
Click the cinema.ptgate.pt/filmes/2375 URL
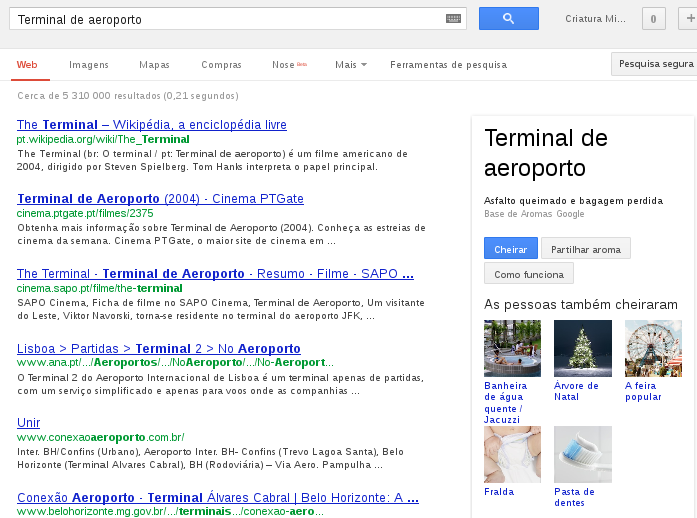click(x=85, y=213)
